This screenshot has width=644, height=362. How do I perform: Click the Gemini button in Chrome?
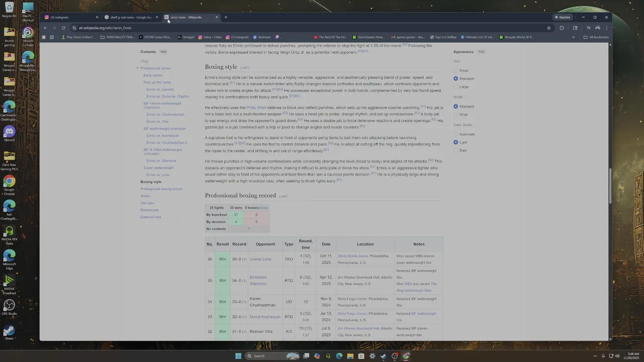pyautogui.click(x=562, y=17)
